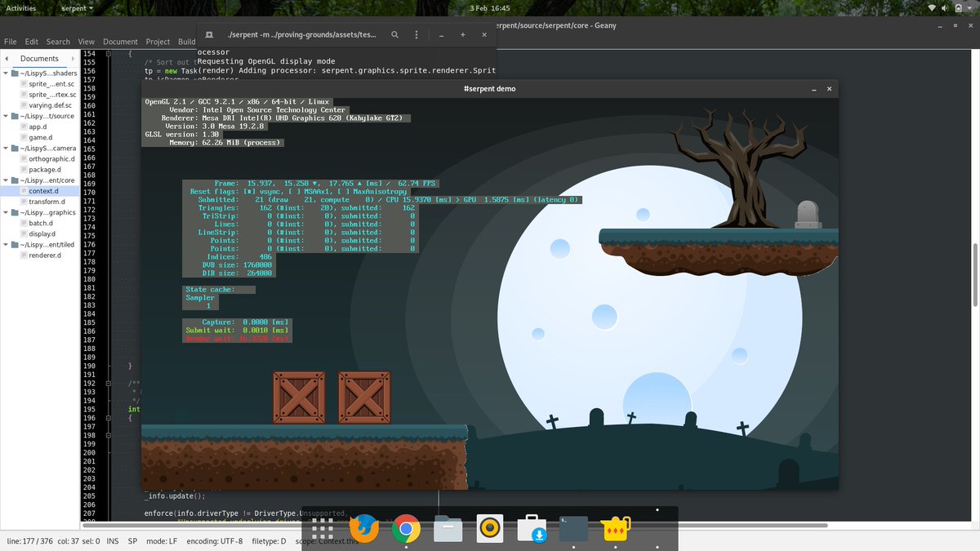Click the red Render wait text
Viewport: 980px width, 551px height.
pyautogui.click(x=237, y=338)
